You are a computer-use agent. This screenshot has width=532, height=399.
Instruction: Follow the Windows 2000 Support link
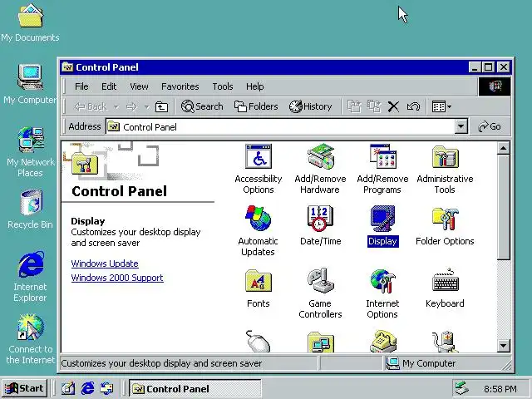(117, 278)
